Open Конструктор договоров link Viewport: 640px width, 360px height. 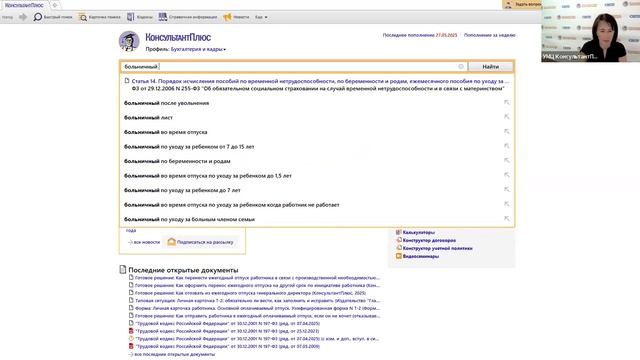point(429,240)
